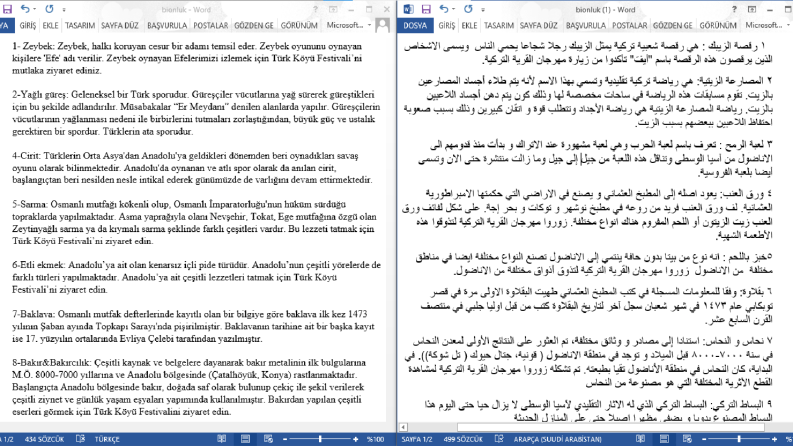Screen dimensions: 793x446
Task: Open EKLE tab in right window
Action: tap(469, 25)
